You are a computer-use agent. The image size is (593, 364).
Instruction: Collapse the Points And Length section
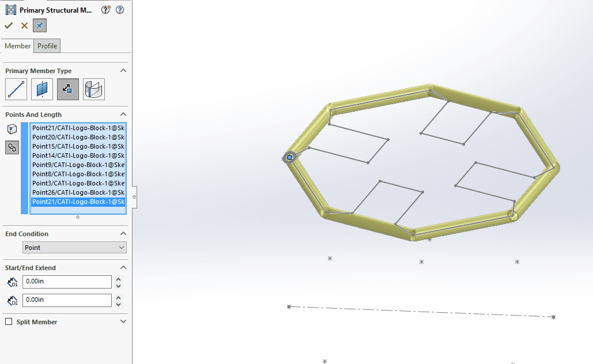pos(123,115)
